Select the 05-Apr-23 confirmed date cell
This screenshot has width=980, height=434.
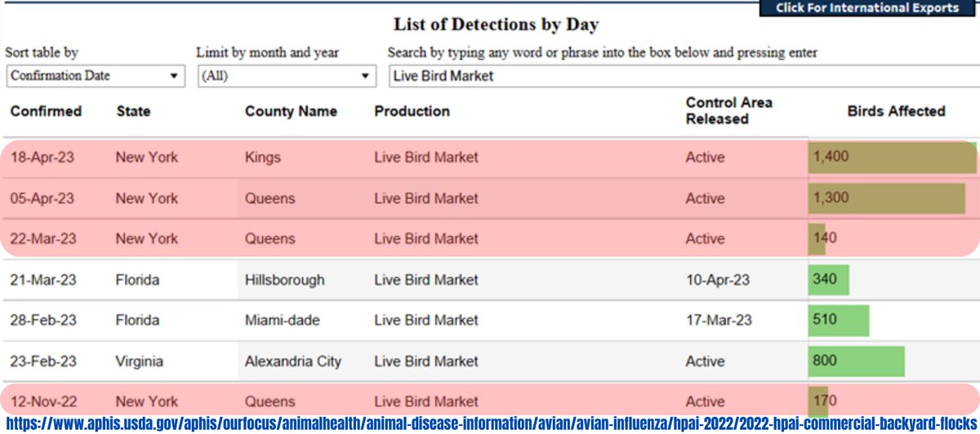[42, 197]
